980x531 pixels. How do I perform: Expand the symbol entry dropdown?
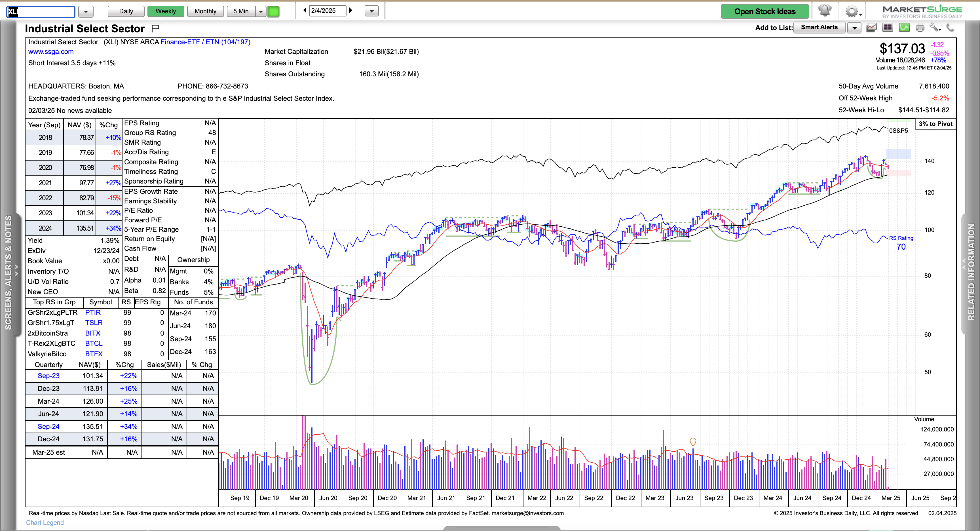tap(86, 12)
